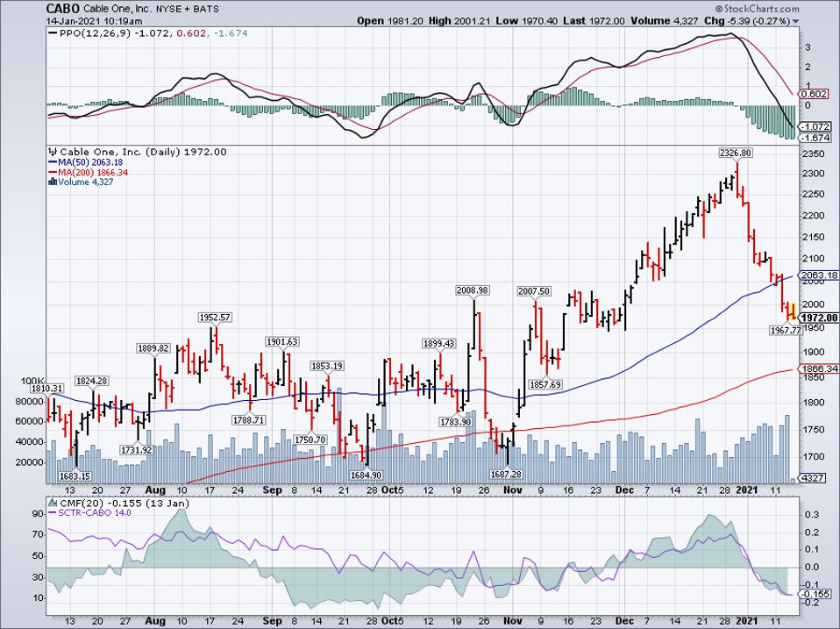This screenshot has height=629, width=840.
Task: Click the Dec label on main chart axis
Action: (x=624, y=490)
